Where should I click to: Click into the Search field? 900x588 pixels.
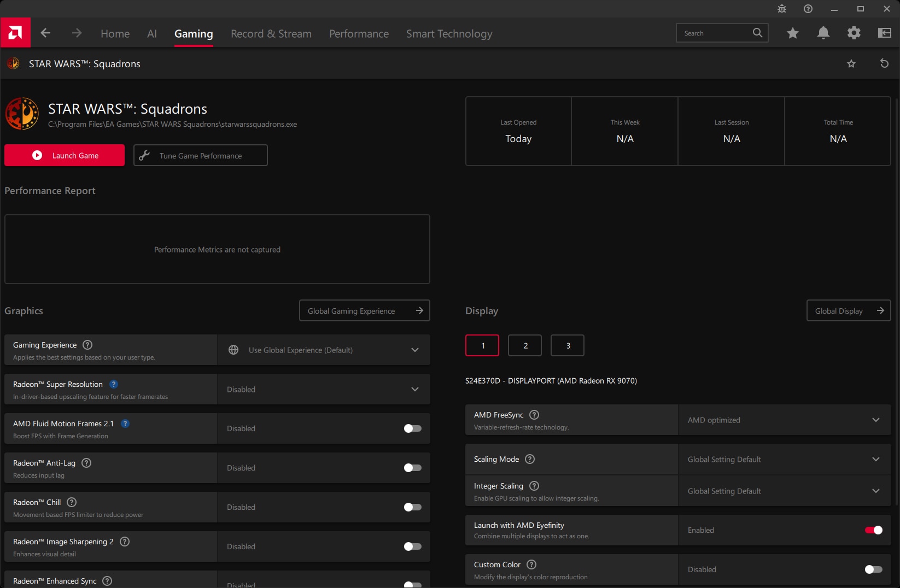(x=715, y=33)
